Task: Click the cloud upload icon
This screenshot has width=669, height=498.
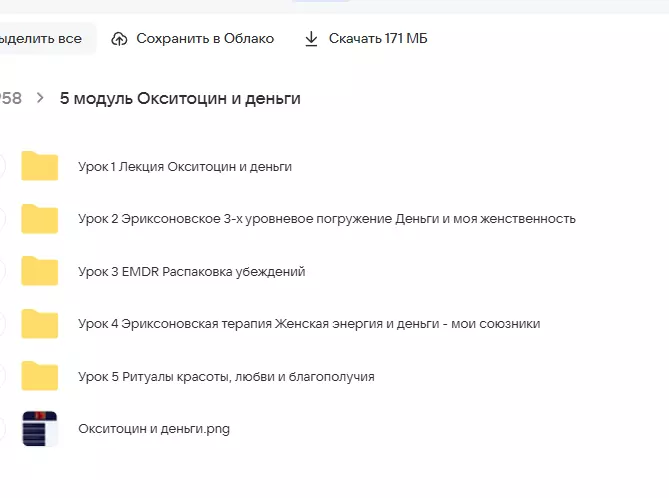Action: pos(120,39)
